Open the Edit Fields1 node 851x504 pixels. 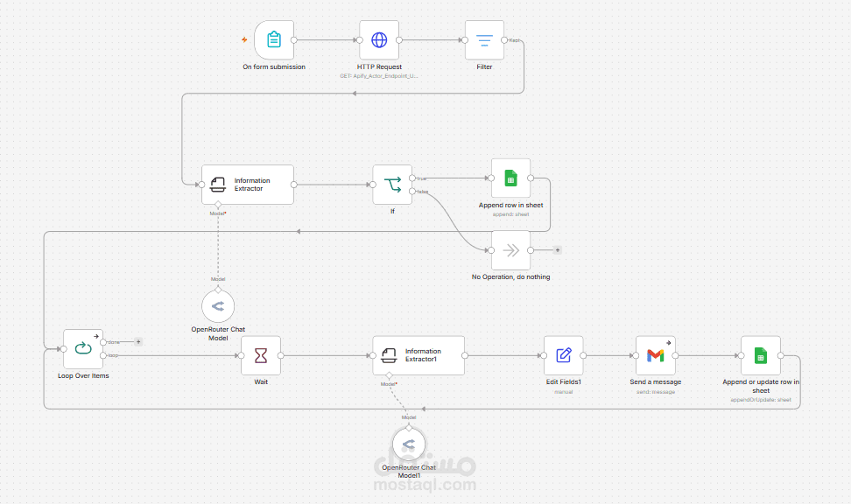point(563,355)
